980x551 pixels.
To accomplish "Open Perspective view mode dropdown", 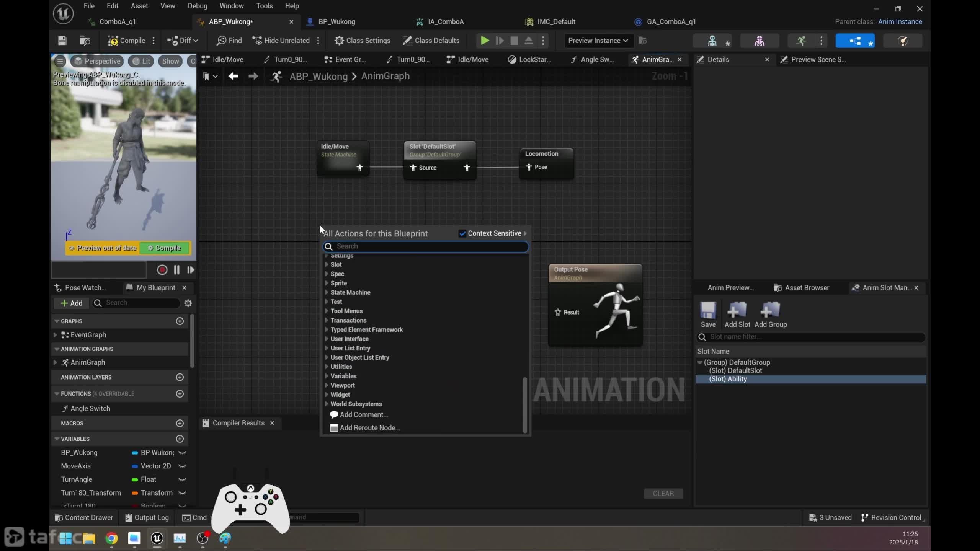I will click(97, 61).
